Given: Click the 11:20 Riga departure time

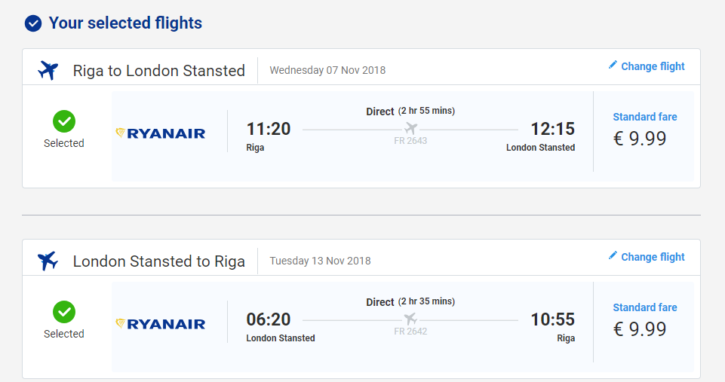Looking at the screenshot, I should point(268,129).
